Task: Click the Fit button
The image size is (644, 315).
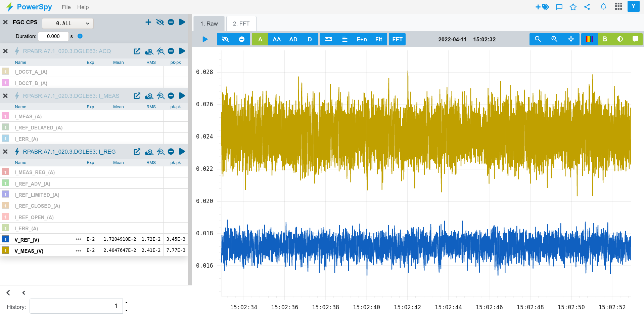Action: pyautogui.click(x=379, y=39)
